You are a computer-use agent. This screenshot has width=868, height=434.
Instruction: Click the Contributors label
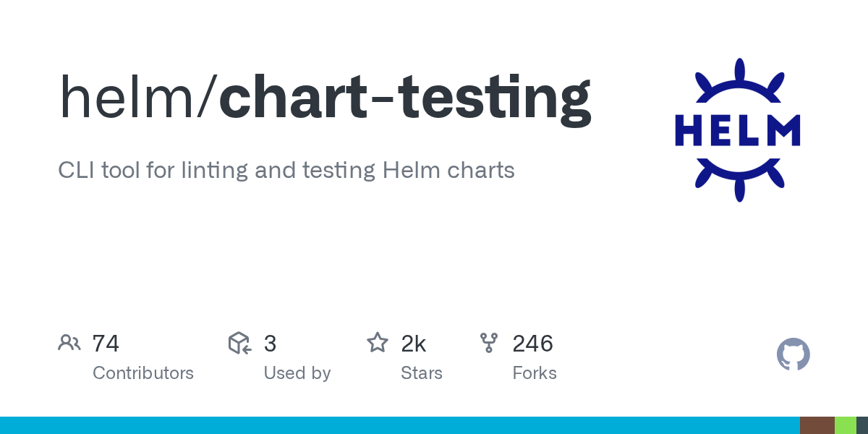[143, 373]
